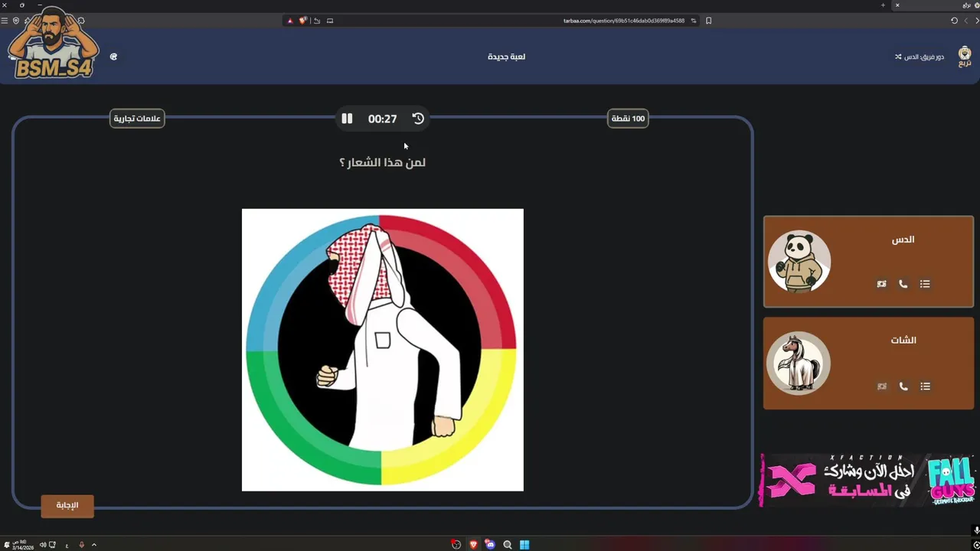Open the taskbar search icon
This screenshot has width=980, height=551.
click(x=507, y=545)
